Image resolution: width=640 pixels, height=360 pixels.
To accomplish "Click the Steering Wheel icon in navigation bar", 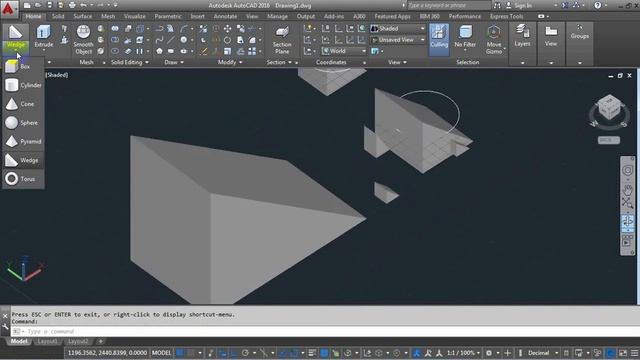I will point(627,170).
